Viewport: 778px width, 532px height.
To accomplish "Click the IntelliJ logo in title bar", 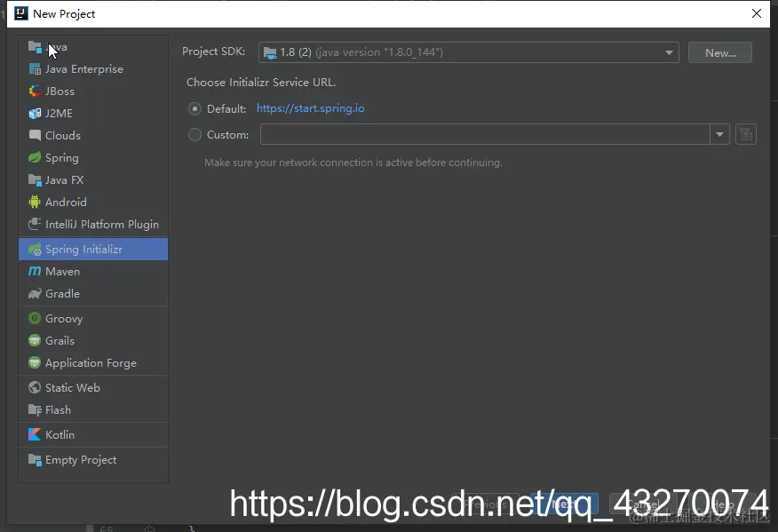I will point(21,13).
